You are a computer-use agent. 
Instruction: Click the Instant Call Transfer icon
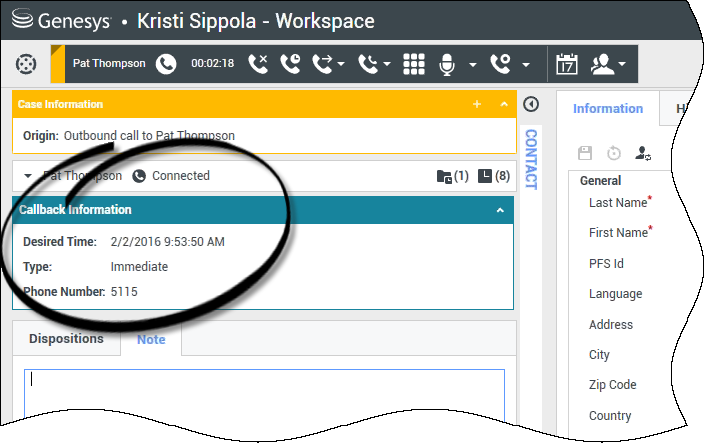[x=322, y=64]
